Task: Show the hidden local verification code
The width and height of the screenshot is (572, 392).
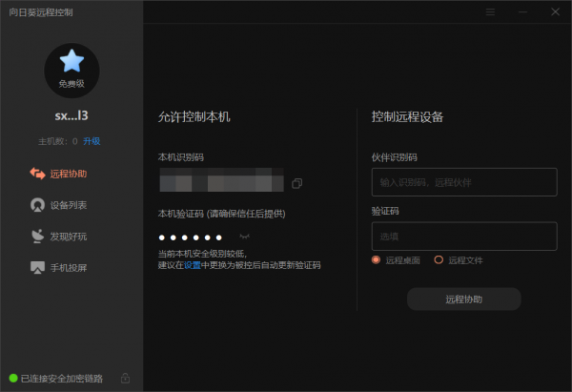Action: [245, 236]
